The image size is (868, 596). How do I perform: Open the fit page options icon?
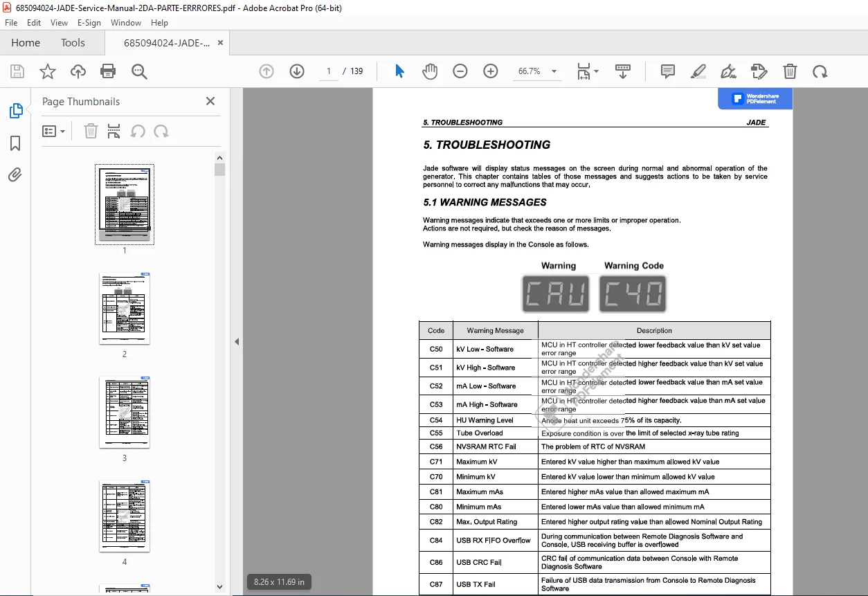tap(588, 71)
